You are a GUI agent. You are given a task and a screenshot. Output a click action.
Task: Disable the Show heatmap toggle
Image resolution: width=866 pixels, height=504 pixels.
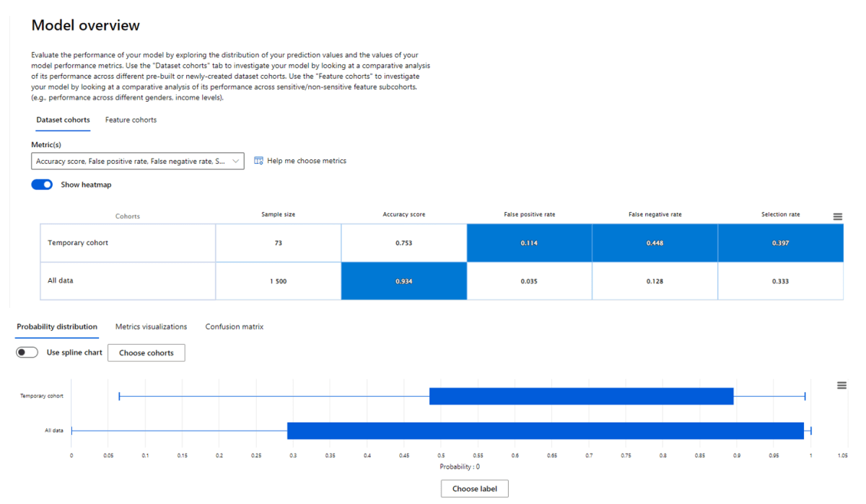tap(41, 184)
